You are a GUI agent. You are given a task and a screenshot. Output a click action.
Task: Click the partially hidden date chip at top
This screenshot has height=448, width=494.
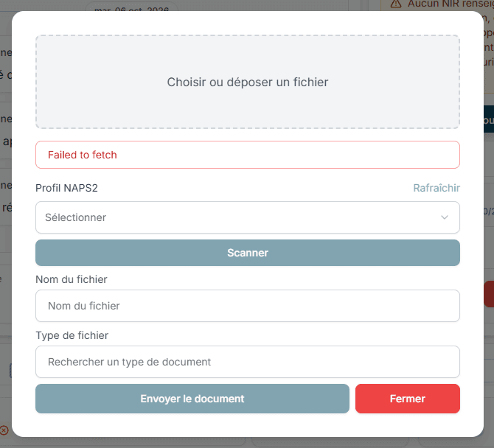[x=132, y=7]
